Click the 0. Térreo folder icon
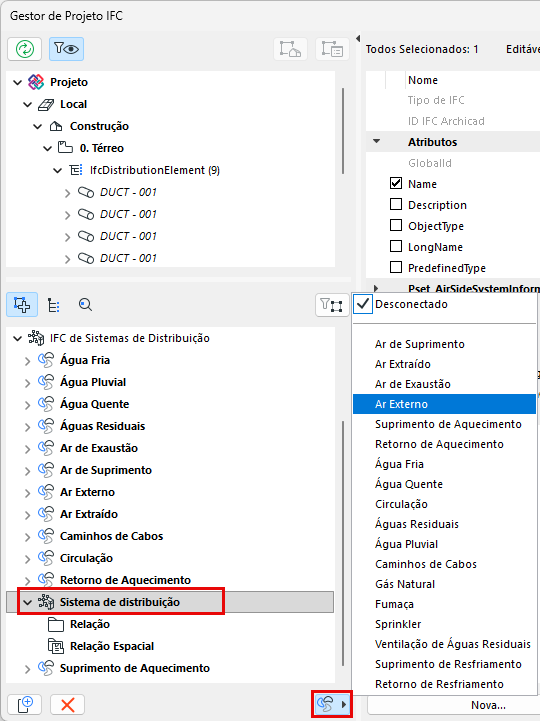540x721 pixels. 65,148
